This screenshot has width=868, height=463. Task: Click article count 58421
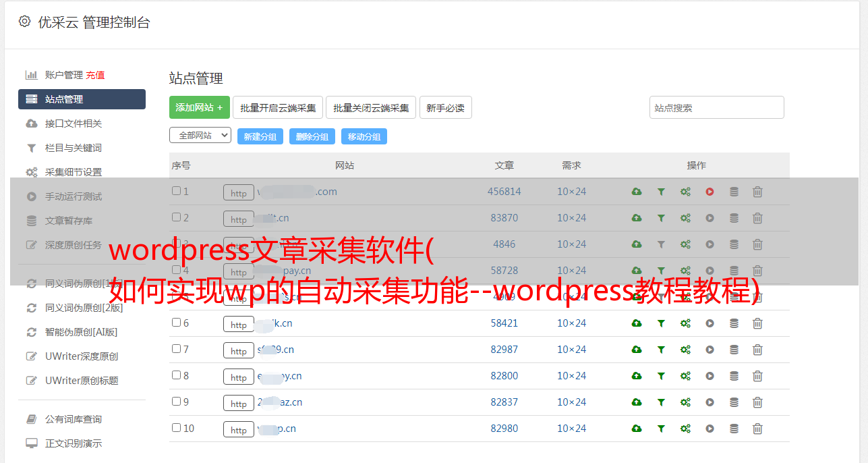(x=504, y=323)
